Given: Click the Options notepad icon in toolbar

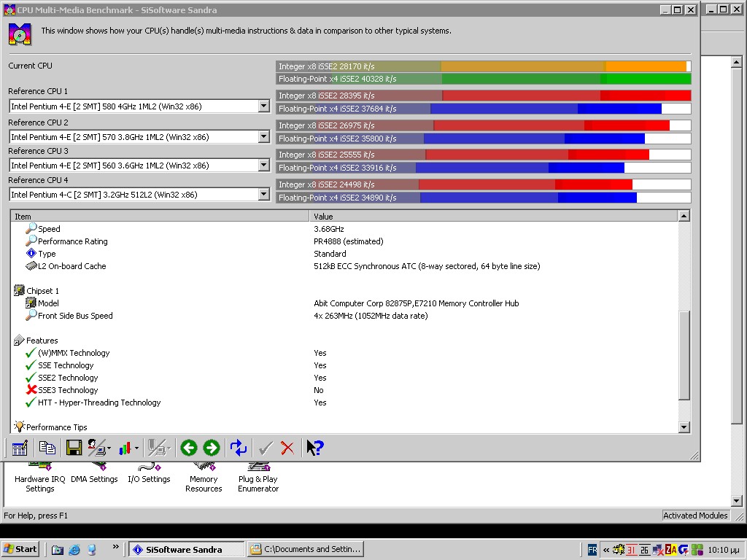Looking at the screenshot, I should tap(20, 448).
